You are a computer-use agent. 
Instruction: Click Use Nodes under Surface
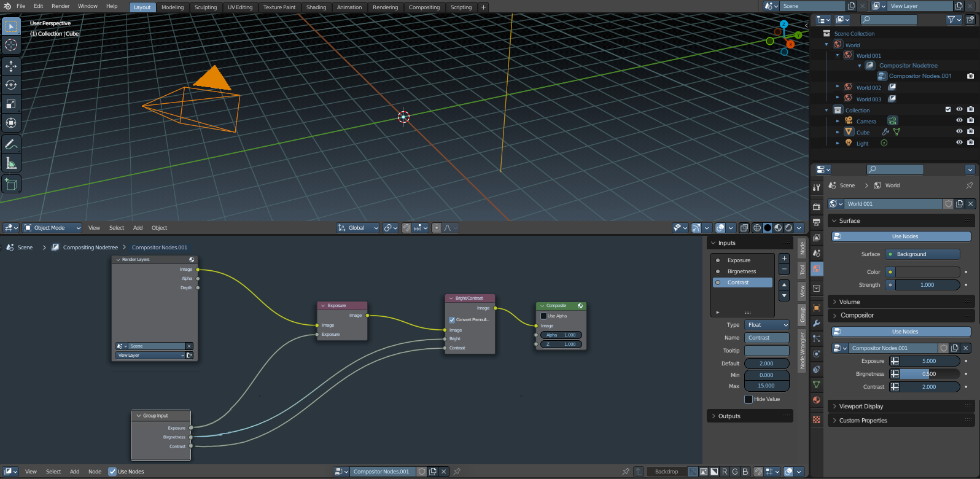[x=901, y=236]
